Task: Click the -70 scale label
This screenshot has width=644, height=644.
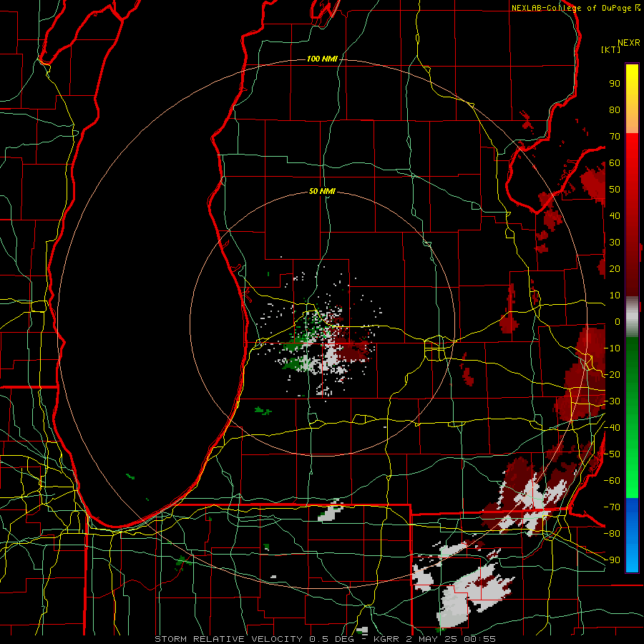Action: (612, 507)
